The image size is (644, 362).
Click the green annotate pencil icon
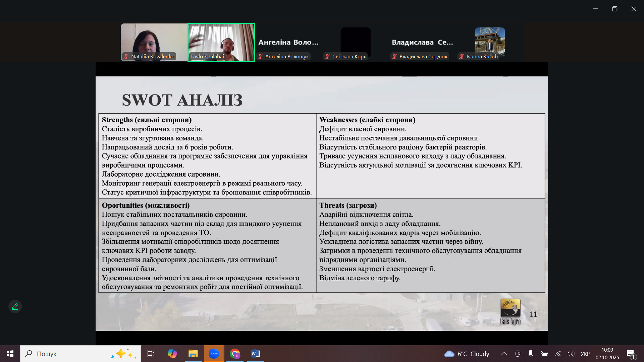tap(15, 306)
